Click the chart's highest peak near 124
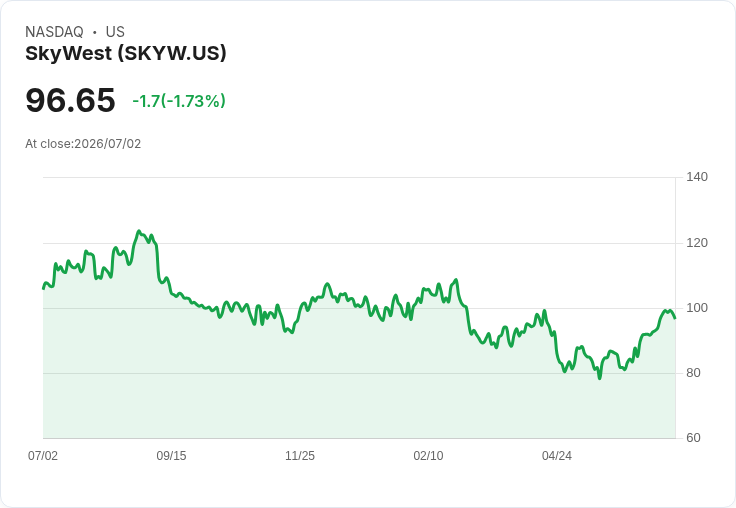The height and width of the screenshot is (508, 736). click(138, 231)
